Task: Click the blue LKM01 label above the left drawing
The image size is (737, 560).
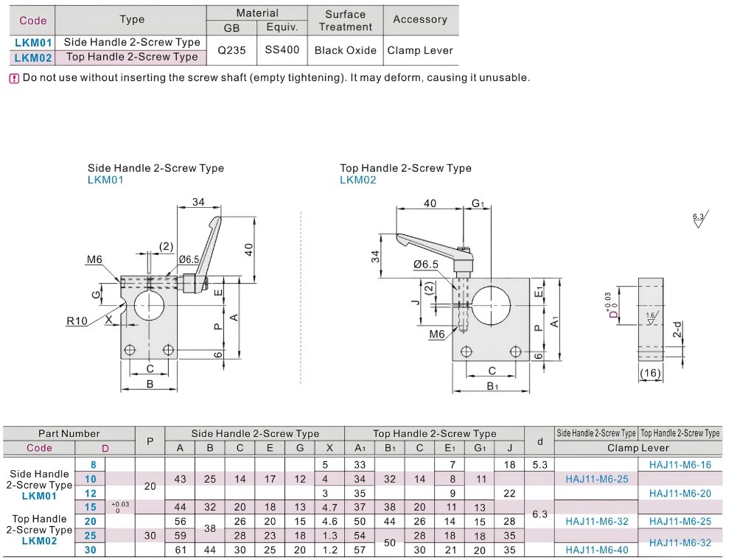Action: click(x=105, y=180)
